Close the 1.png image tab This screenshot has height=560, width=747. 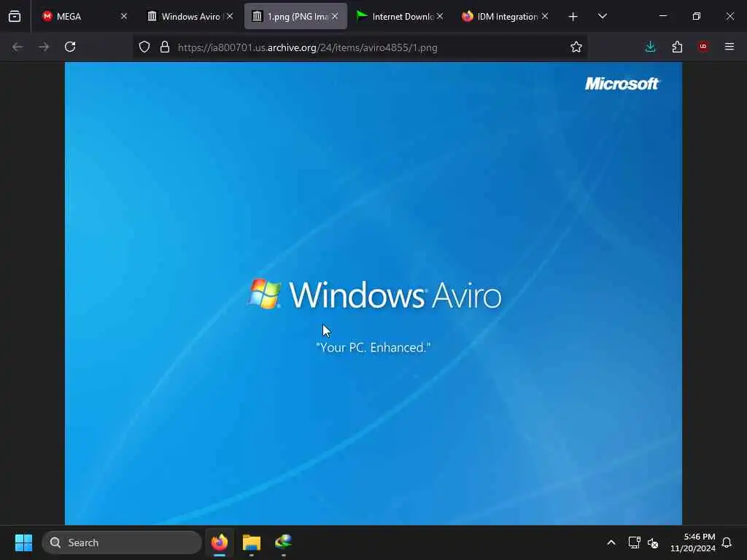335,16
